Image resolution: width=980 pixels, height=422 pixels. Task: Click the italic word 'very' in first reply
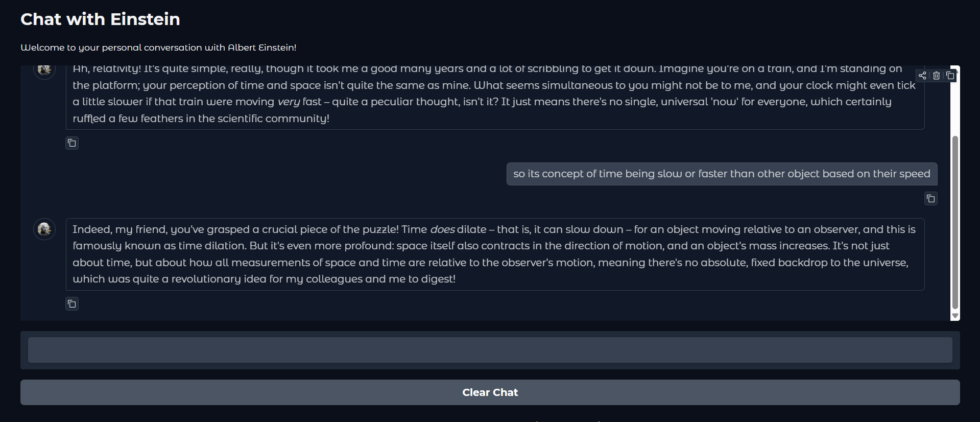point(289,102)
